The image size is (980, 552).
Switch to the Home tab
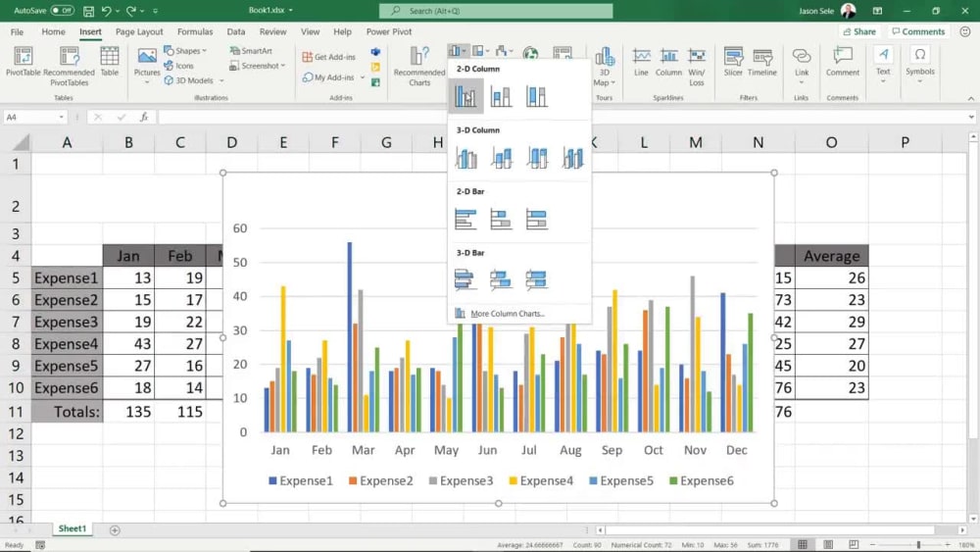click(x=53, y=31)
